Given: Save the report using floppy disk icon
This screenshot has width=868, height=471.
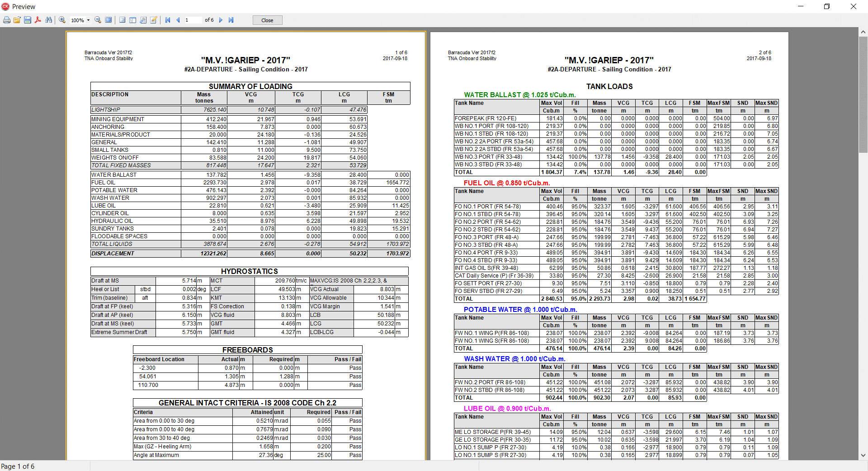Looking at the screenshot, I should [x=28, y=20].
